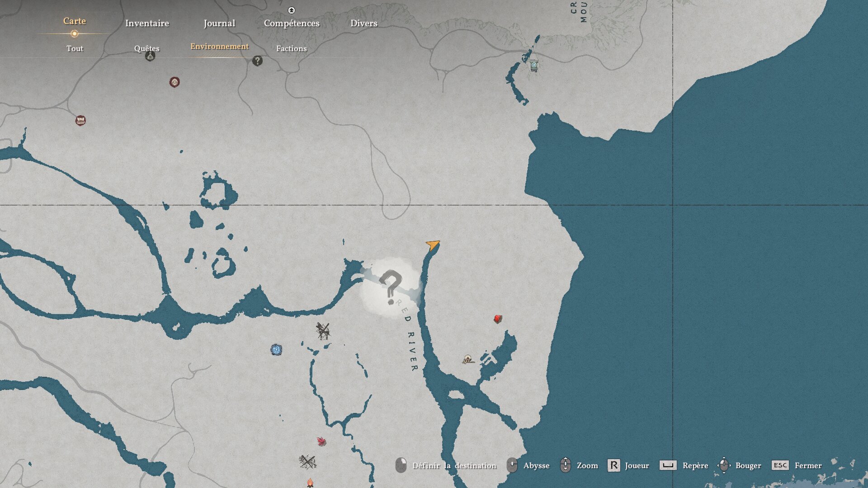
Task: Click the domed building marker near river
Action: (x=468, y=360)
